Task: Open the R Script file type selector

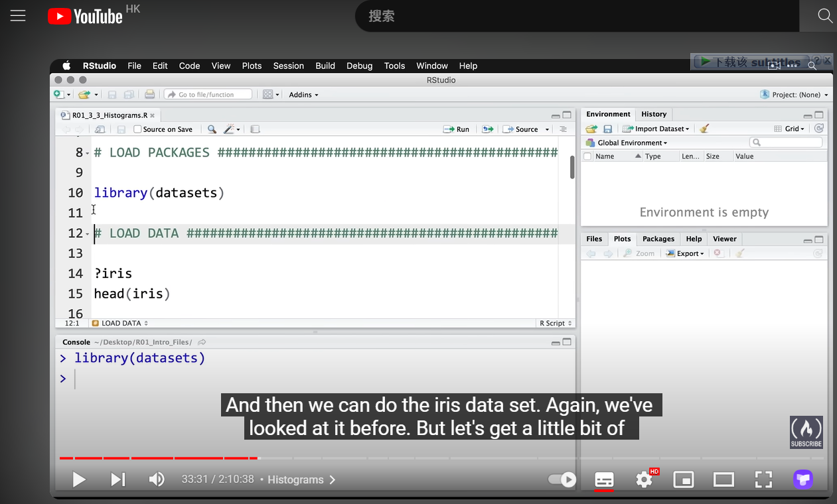Action: point(556,323)
